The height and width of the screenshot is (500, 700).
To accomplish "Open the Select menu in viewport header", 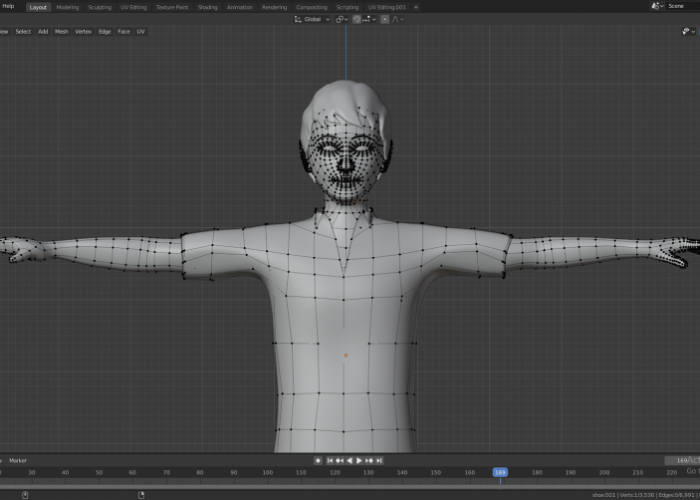I will pyautogui.click(x=23, y=31).
